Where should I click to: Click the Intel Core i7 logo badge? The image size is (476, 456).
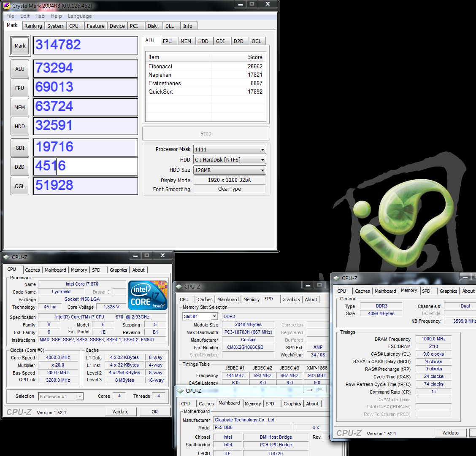(x=148, y=295)
